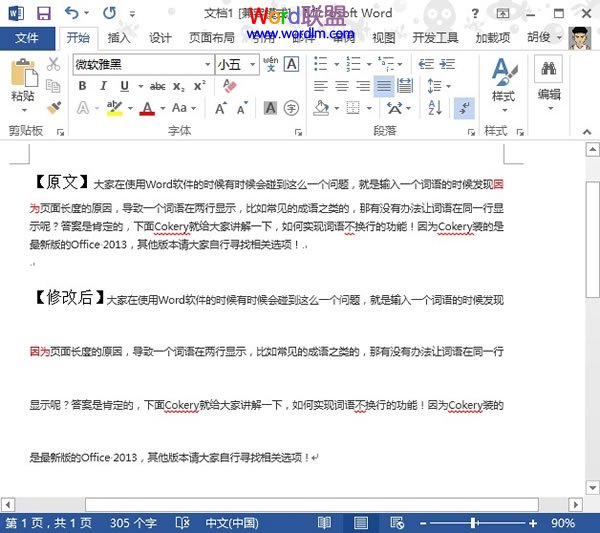This screenshot has width=600, height=533.
Task: Click the 文件 button
Action: [x=27, y=38]
